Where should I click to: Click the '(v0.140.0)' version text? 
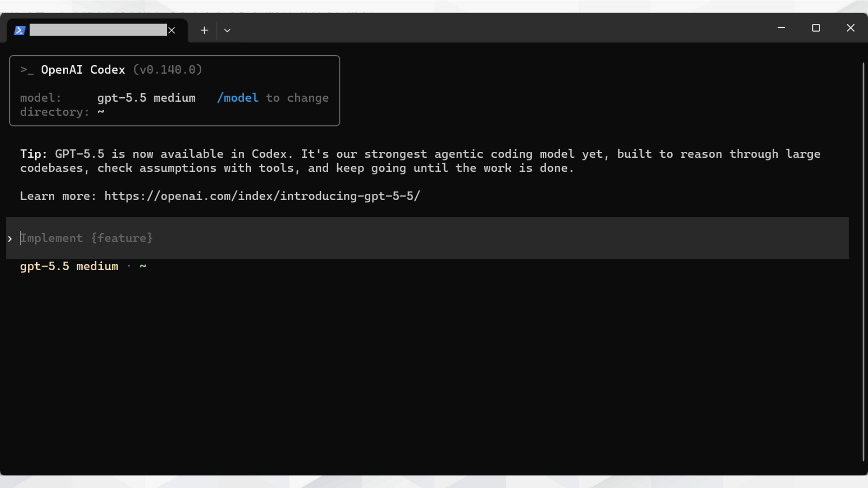(167, 70)
